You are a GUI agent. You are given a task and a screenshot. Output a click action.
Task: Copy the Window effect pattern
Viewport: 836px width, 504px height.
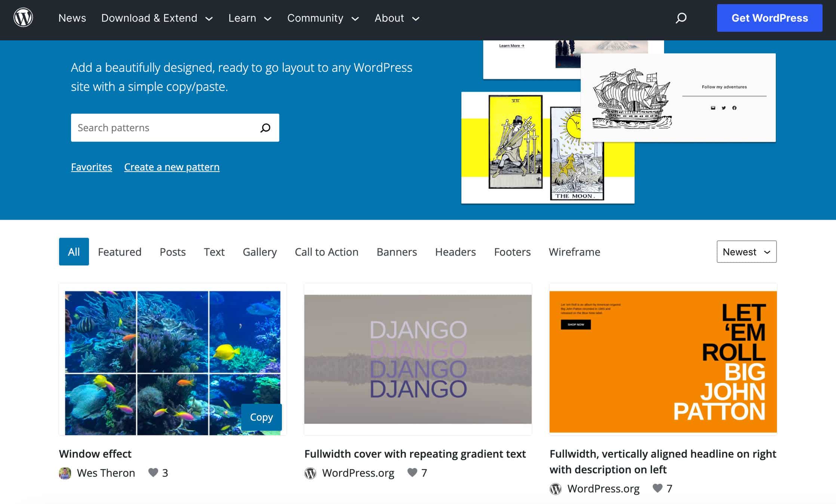pyautogui.click(x=261, y=417)
